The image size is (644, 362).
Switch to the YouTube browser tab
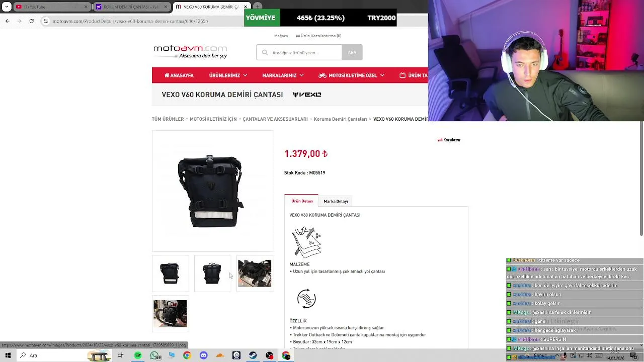click(x=52, y=7)
